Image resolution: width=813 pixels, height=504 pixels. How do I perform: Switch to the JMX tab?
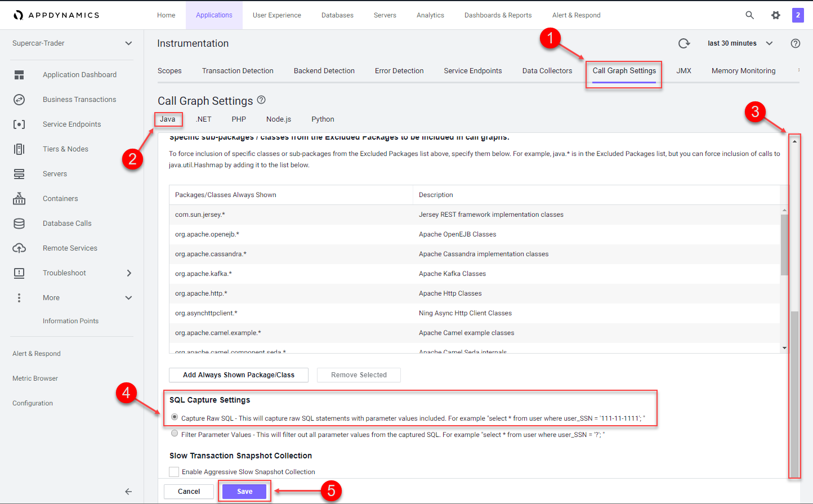click(684, 71)
